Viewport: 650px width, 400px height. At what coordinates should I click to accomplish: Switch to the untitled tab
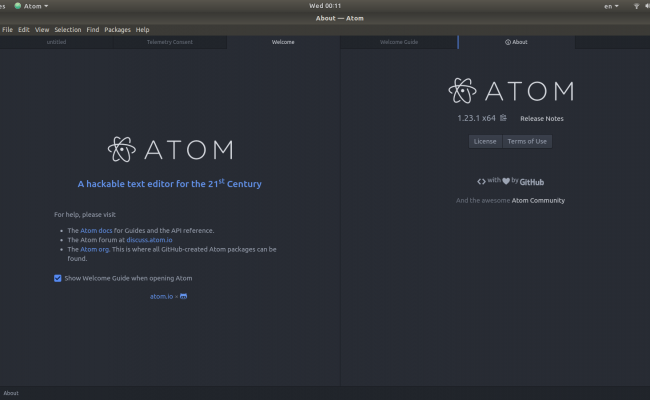(56, 42)
